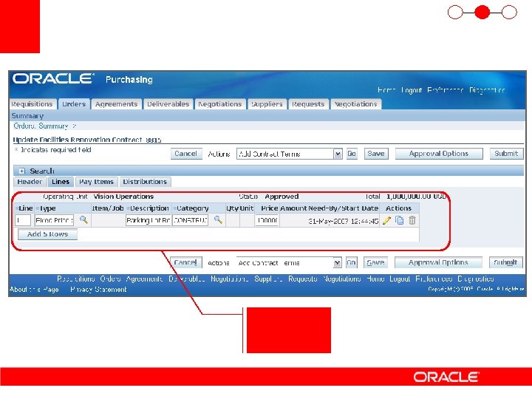Select the Summary sub-tab under Orders
532x399 pixels.
[27, 116]
